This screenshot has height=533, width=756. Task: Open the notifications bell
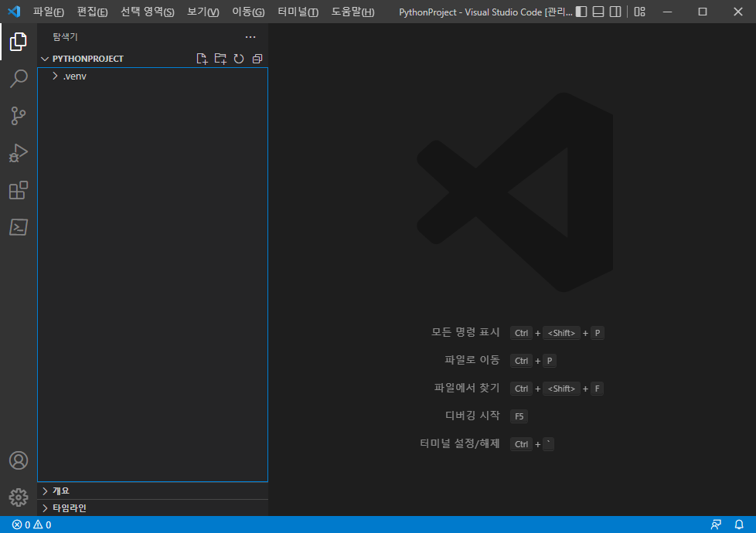[739, 525]
